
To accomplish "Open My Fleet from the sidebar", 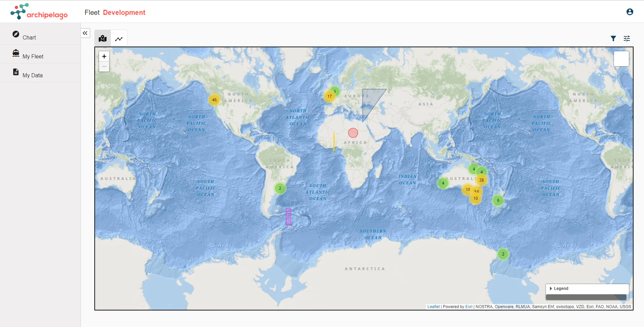I will point(33,56).
